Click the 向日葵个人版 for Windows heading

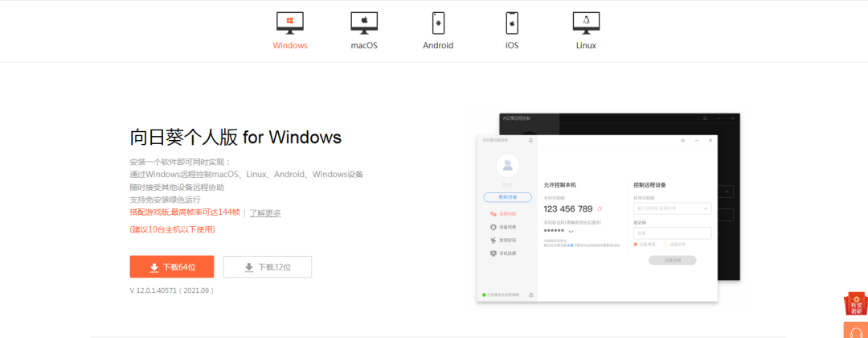click(x=235, y=137)
